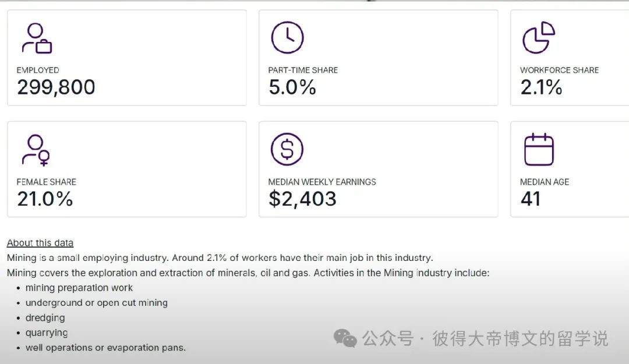This screenshot has width=629, height=364.
Task: Click the Workforce Share pie chart icon
Action: [538, 38]
